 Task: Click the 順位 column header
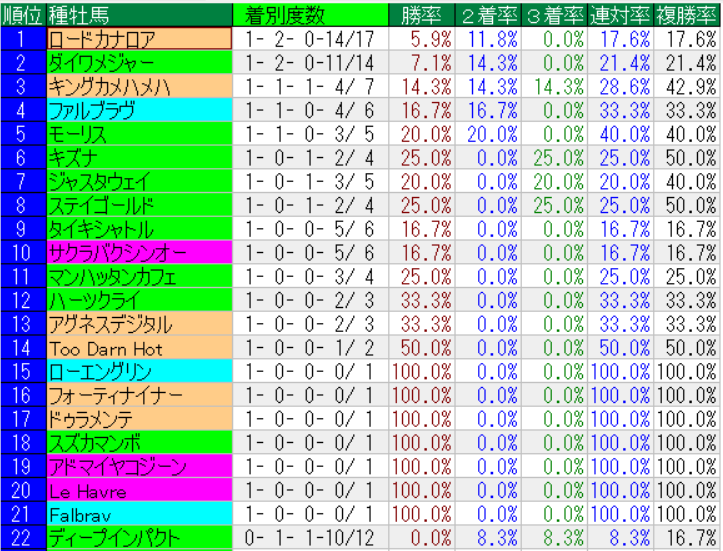pyautogui.click(x=21, y=14)
